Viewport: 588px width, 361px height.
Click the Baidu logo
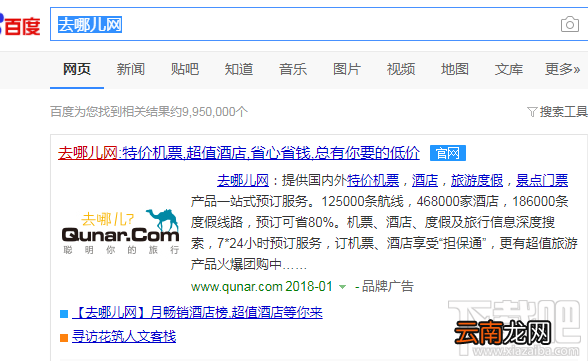(x=20, y=25)
